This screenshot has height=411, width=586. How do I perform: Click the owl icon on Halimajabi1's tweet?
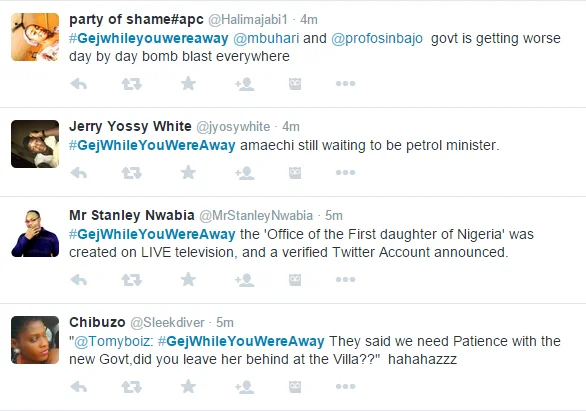(295, 84)
